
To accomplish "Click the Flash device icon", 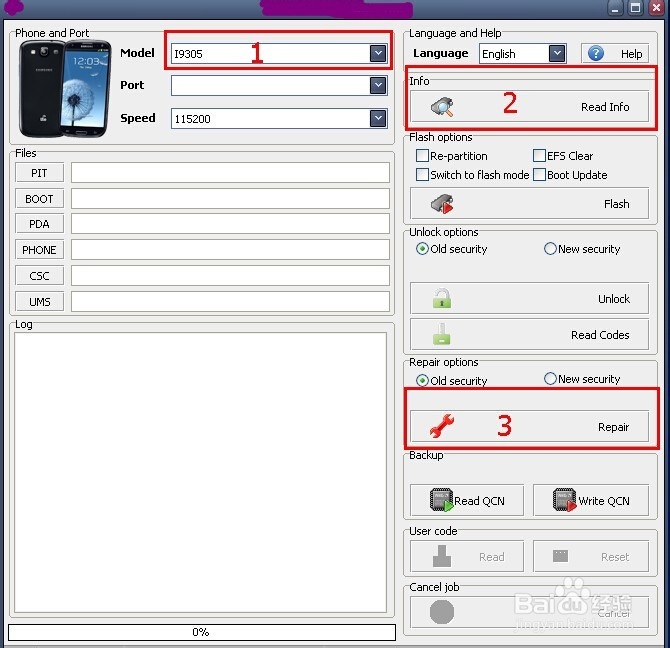I will point(442,204).
